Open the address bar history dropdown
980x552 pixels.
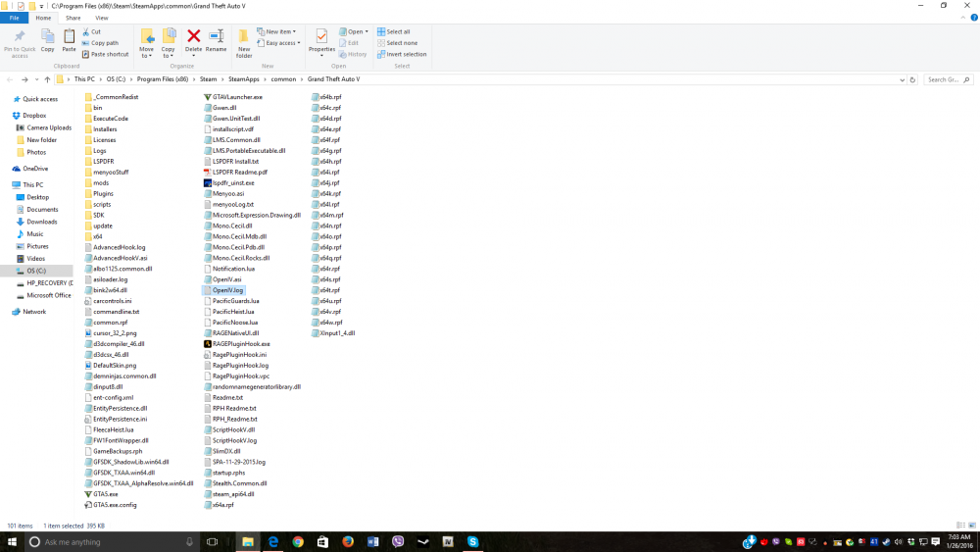click(x=902, y=80)
